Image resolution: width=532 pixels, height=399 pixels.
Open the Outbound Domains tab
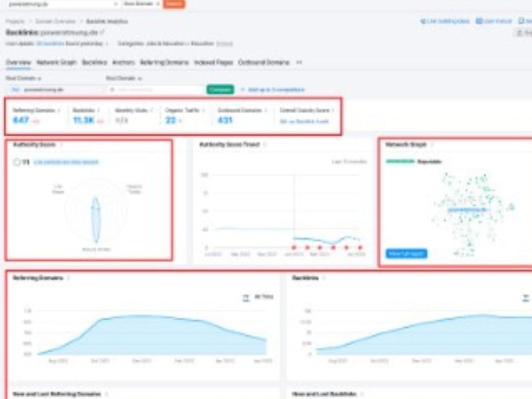(264, 62)
